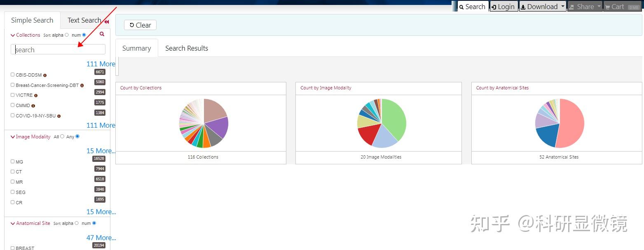Click the Collections magnifier search icon
Screen dimensions: 644x250
pyautogui.click(x=102, y=34)
